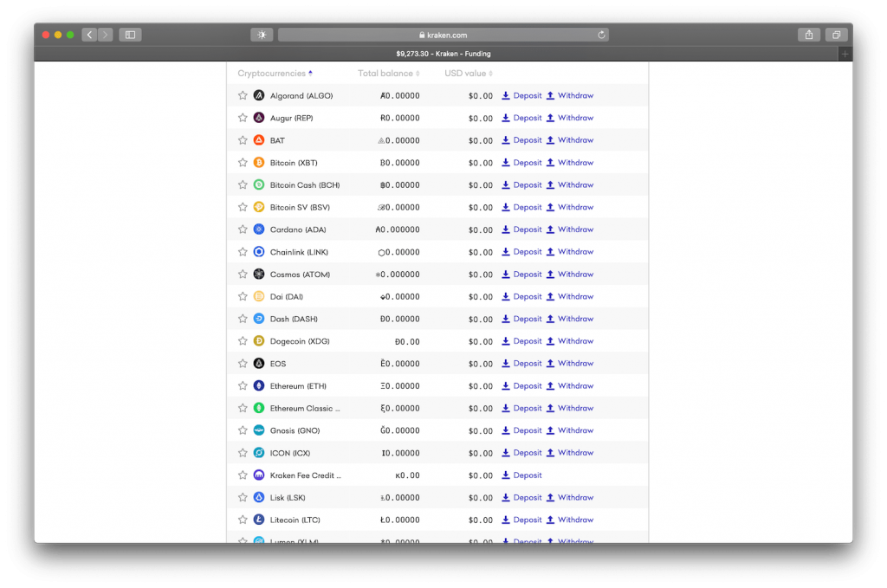This screenshot has width=887, height=588.
Task: Click the Dogecoin coin icon
Action: pos(258,341)
